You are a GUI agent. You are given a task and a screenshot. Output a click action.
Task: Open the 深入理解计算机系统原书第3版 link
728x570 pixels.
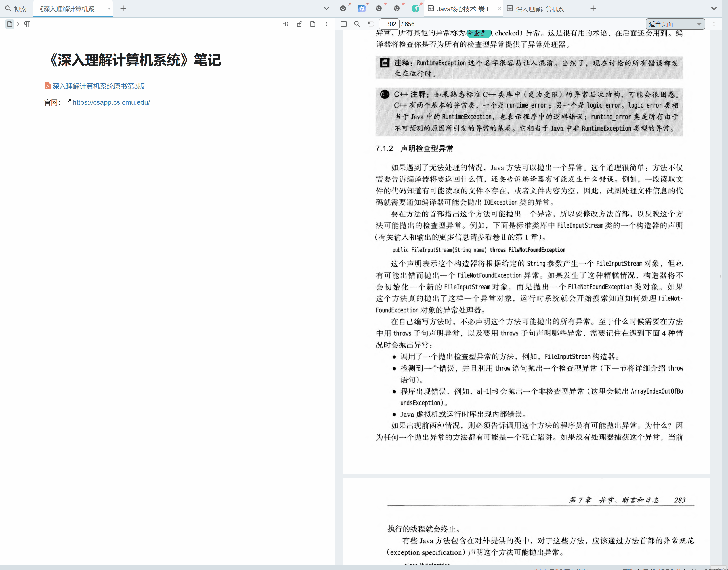pyautogui.click(x=98, y=86)
